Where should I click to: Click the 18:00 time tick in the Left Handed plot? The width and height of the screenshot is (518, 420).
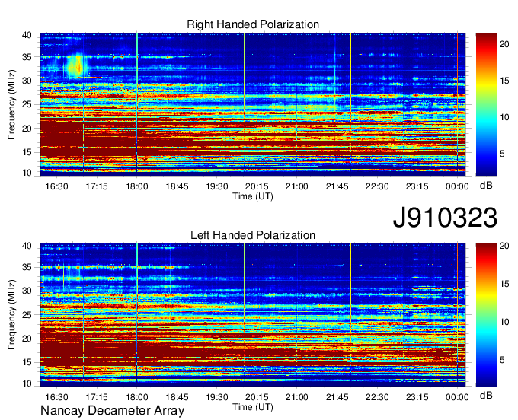137,397
